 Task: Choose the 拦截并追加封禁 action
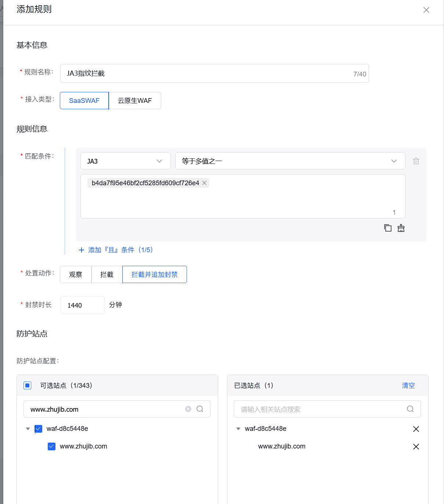click(x=155, y=275)
